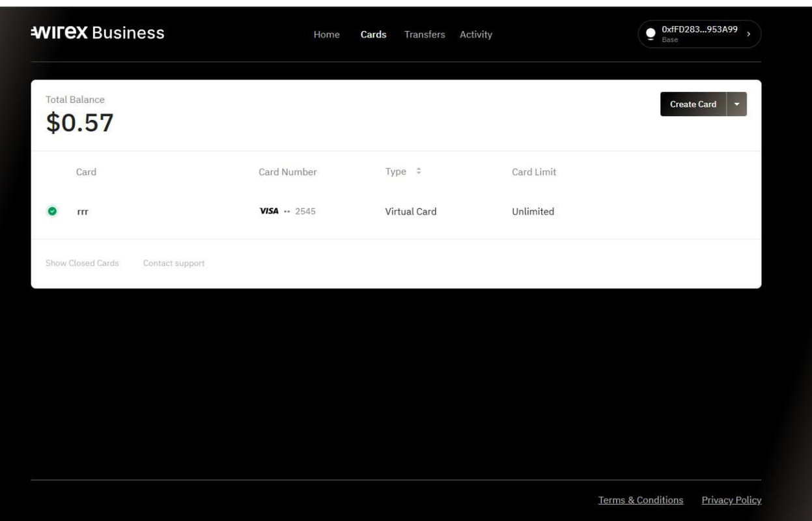812x521 pixels.
Task: Click the white wallet avatar icon
Action: pos(650,34)
